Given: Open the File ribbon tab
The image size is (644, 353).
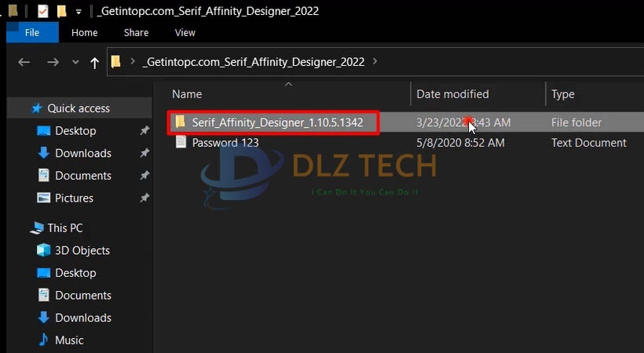Looking at the screenshot, I should [32, 32].
